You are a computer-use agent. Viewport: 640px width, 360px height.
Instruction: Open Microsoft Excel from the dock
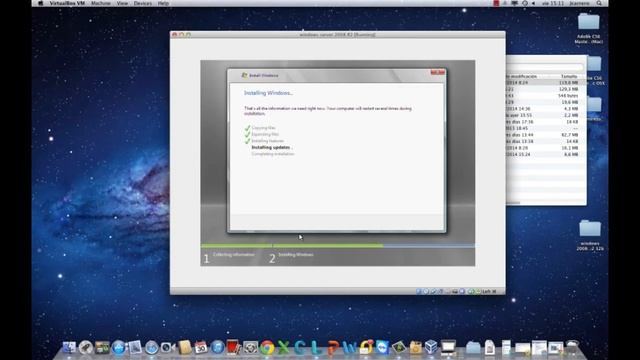click(x=283, y=347)
